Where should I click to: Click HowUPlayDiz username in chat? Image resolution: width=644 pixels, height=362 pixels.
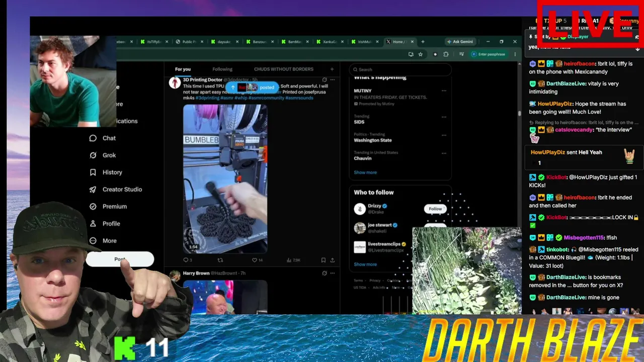[x=555, y=104]
